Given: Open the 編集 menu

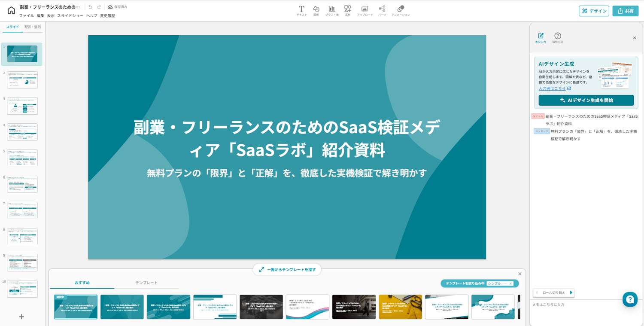Looking at the screenshot, I should click(40, 15).
